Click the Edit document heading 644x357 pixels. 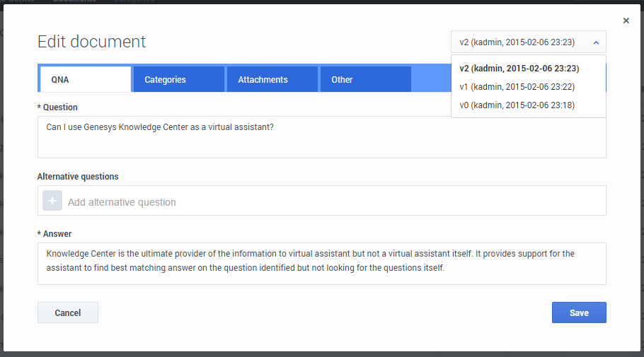pyautogui.click(x=91, y=42)
